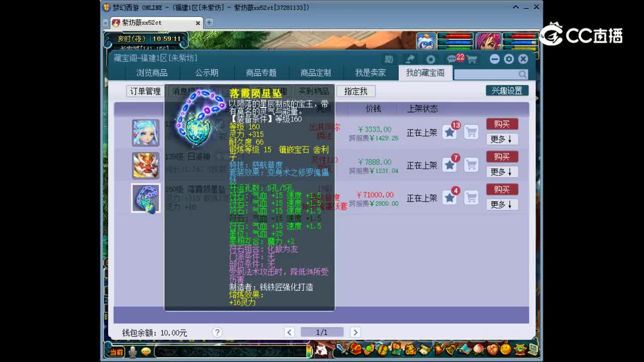Click the scroll icon in bottom toolbar
Screen dimensions: 644x362
pyautogui.click(x=424, y=349)
